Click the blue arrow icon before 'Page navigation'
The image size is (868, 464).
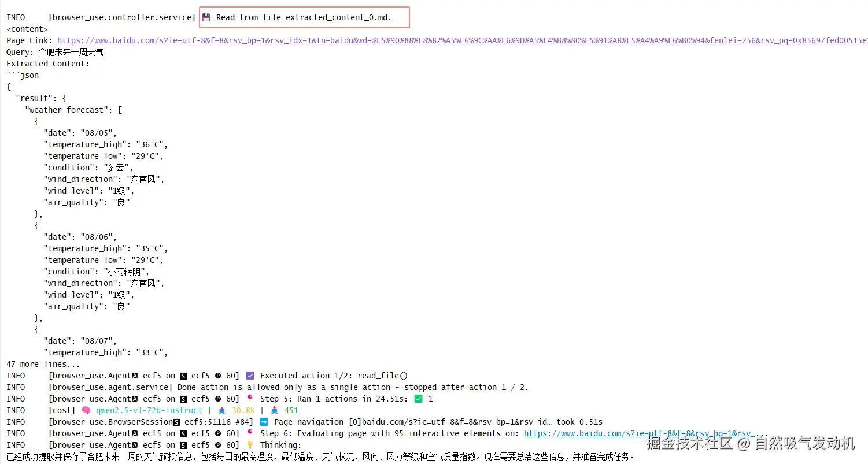[264, 422]
